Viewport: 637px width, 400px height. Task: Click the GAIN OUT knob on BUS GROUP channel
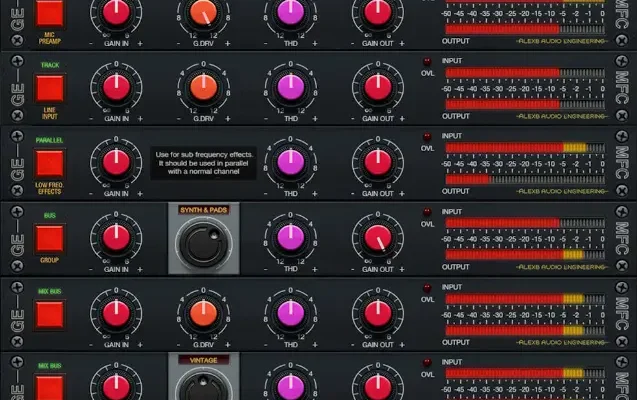(378, 238)
